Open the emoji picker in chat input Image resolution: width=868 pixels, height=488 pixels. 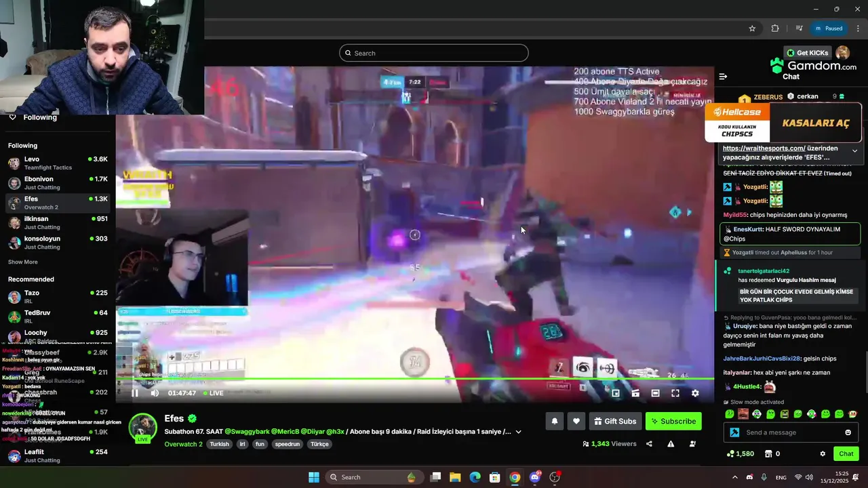pyautogui.click(x=848, y=432)
